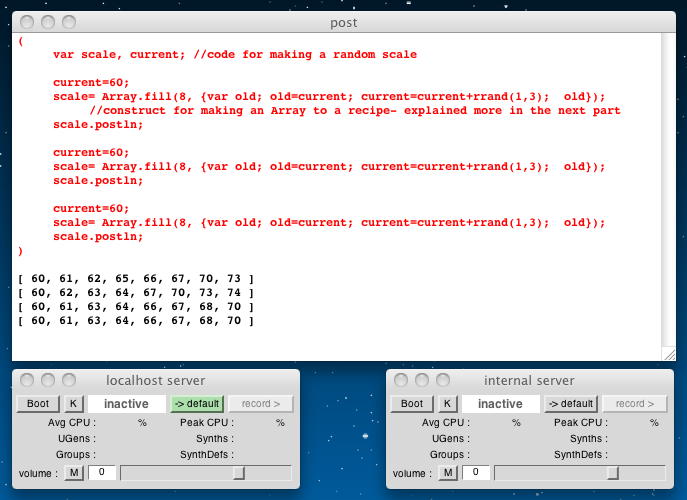Click the 'var scale, current;' code line

[x=235, y=54]
